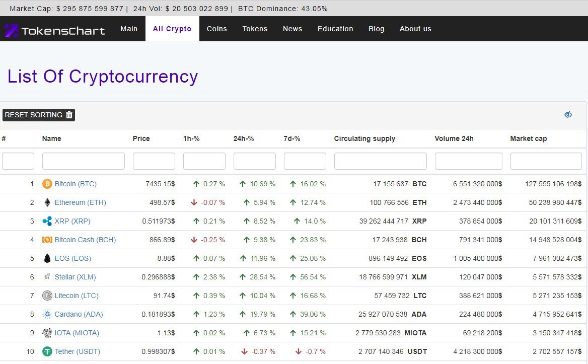The image size is (588, 364).
Task: Click Litecoin price 91.74$
Action: click(164, 296)
